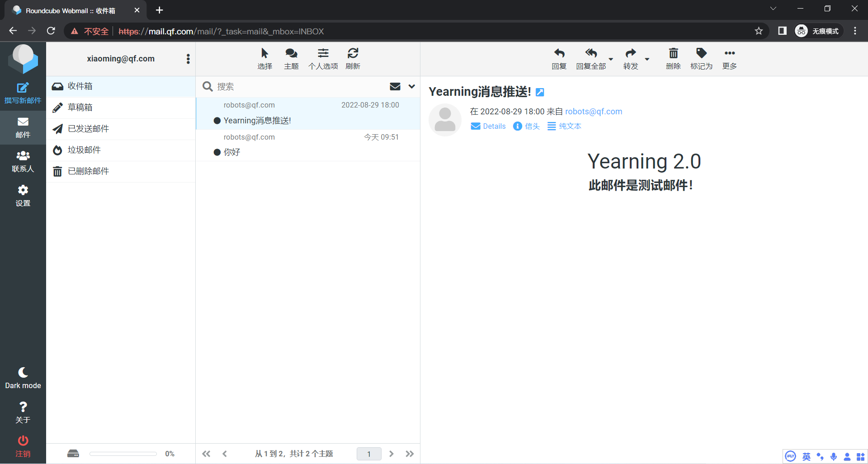
Task: Click the browser address bar URL
Action: [x=221, y=31]
